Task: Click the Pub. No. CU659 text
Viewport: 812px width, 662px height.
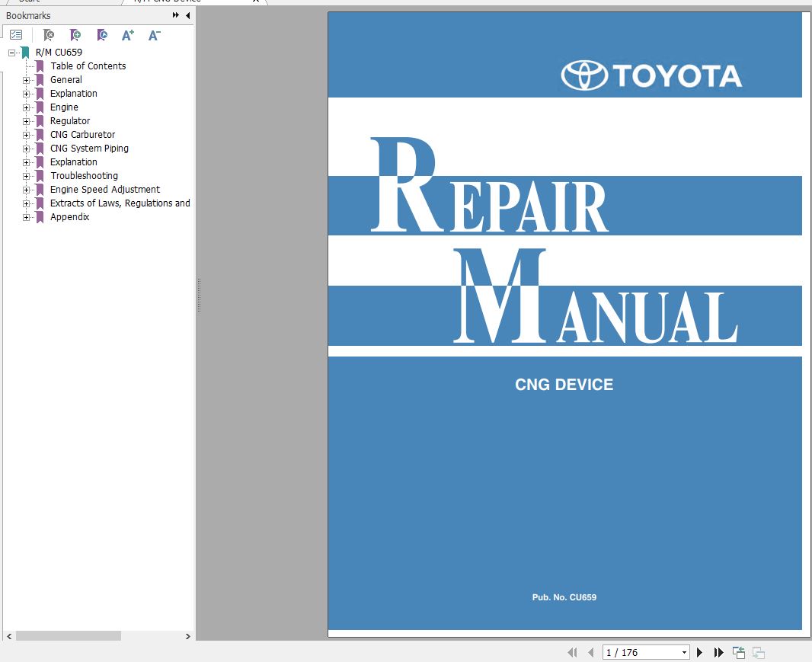Action: (564, 597)
